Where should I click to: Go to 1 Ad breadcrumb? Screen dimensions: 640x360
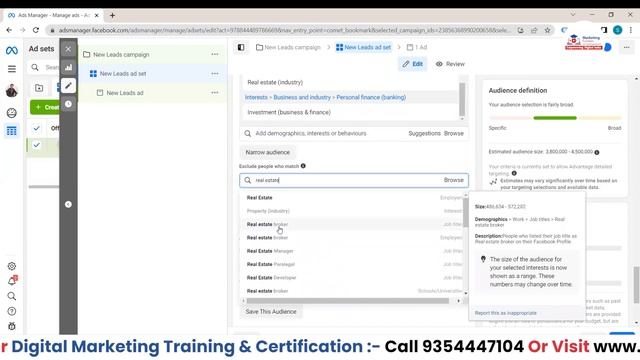click(417, 47)
